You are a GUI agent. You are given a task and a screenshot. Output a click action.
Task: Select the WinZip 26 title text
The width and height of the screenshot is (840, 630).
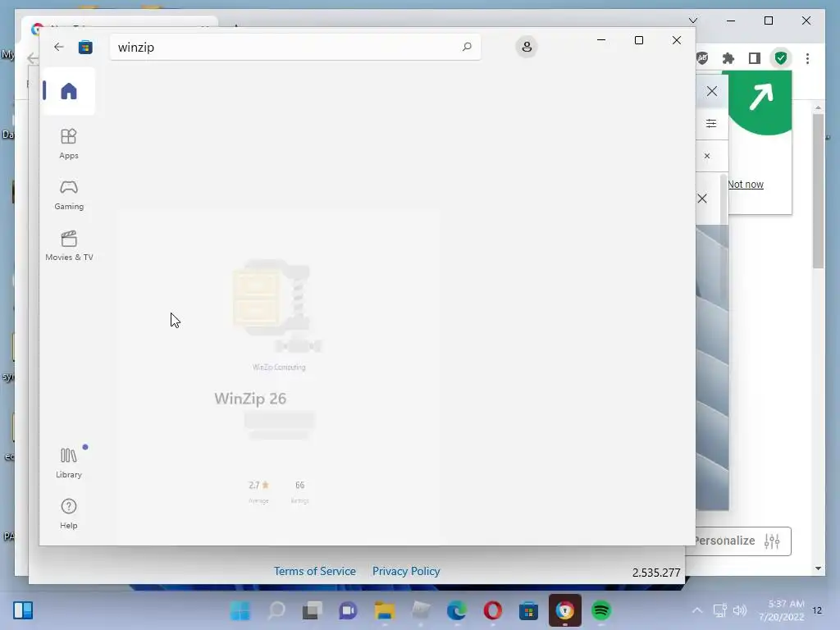click(250, 399)
